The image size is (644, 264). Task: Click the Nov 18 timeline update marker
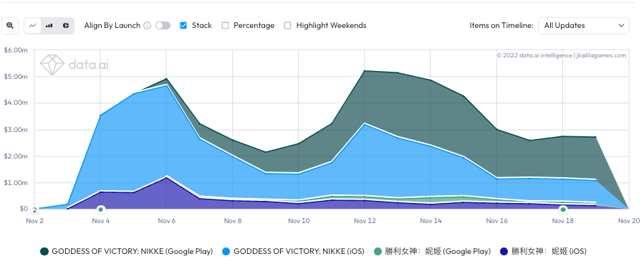tap(563, 209)
